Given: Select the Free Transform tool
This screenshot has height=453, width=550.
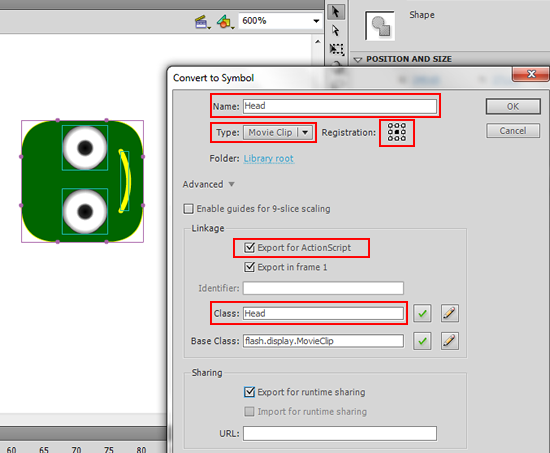Looking at the screenshot, I should 336,49.
